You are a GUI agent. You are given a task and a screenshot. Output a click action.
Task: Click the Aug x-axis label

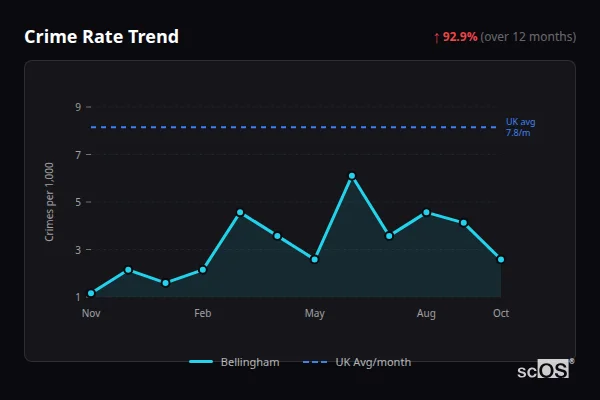pyautogui.click(x=426, y=313)
